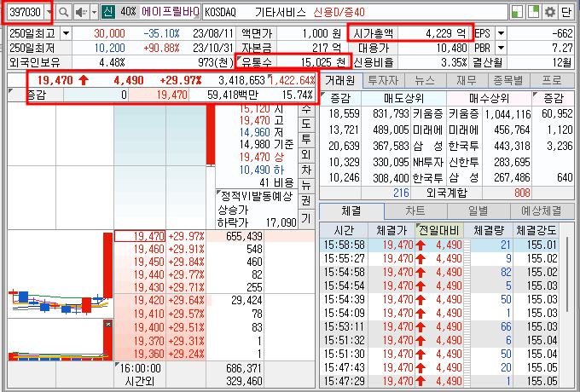Click the 정적VI발동예상 label
580x392 pixels.
(x=257, y=196)
